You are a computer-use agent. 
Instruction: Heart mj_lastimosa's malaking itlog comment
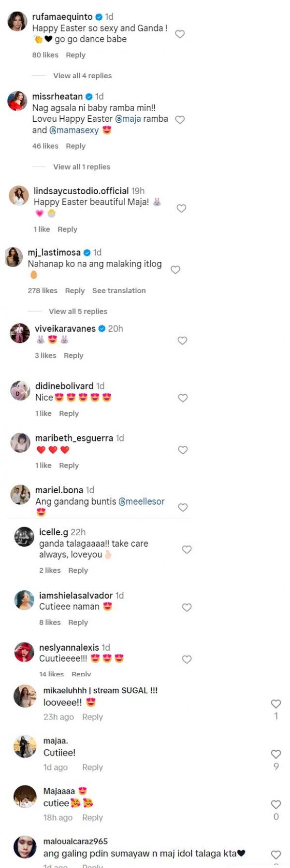click(175, 270)
